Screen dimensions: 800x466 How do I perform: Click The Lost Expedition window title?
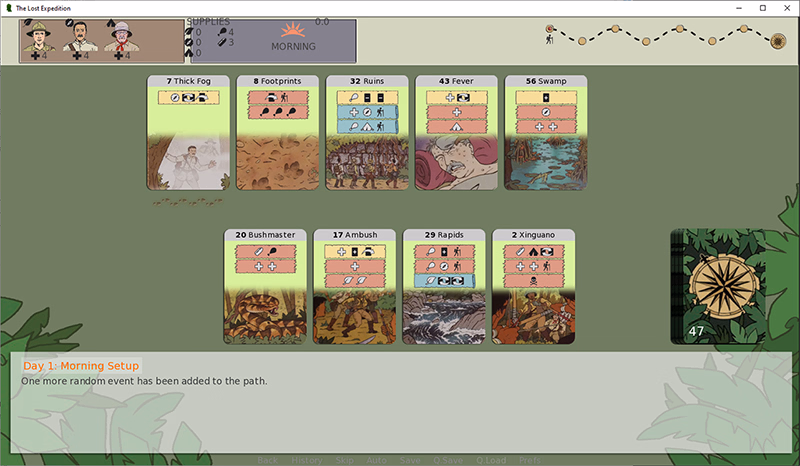43,8
